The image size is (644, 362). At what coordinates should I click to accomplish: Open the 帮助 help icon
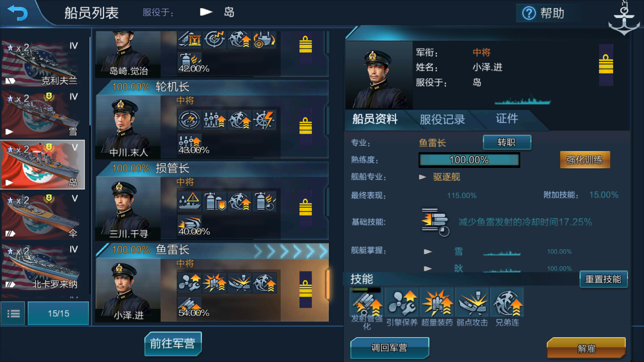[x=529, y=13]
